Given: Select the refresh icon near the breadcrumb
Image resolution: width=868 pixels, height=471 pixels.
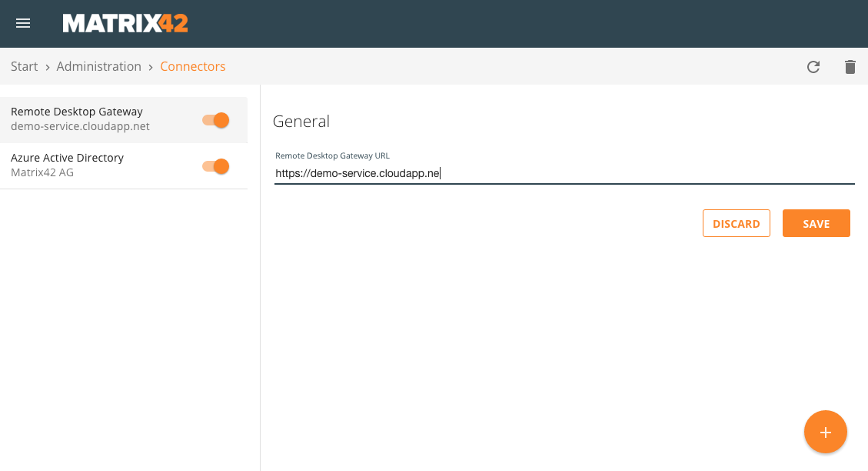Looking at the screenshot, I should coord(813,67).
